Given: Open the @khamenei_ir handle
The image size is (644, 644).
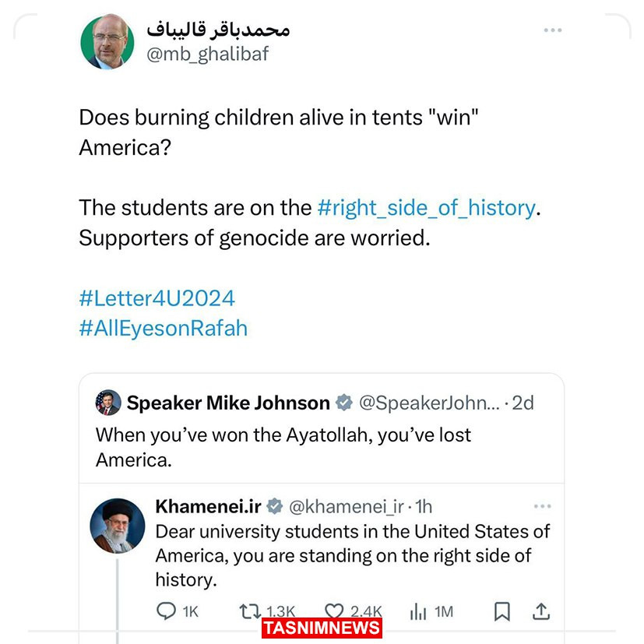Looking at the screenshot, I should [x=347, y=507].
